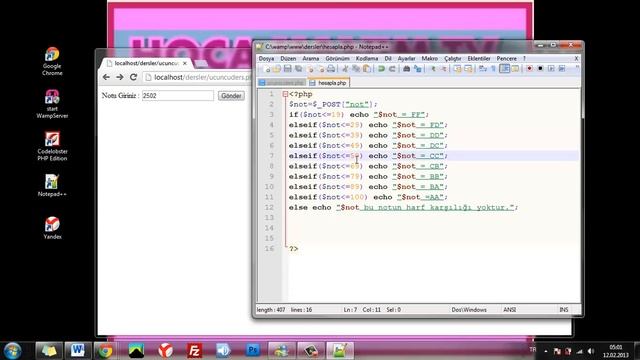Click the New file icon in Notepad++ toolbar
The width and height of the screenshot is (640, 360).
click(267, 69)
